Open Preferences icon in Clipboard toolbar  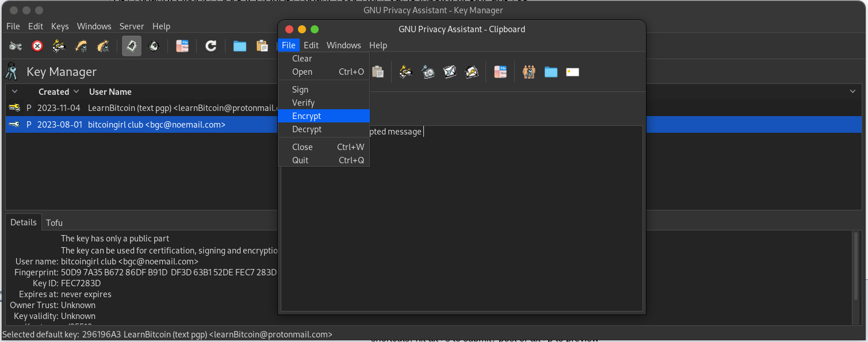[x=500, y=72]
